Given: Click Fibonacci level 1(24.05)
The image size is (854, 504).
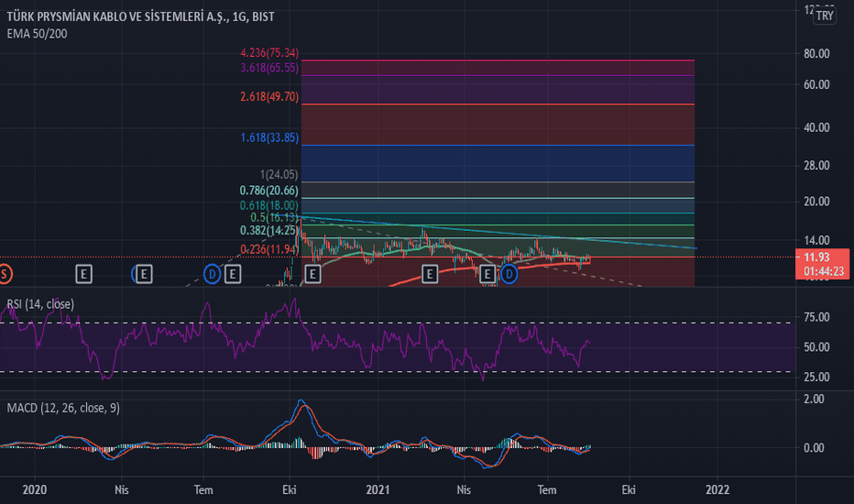Looking at the screenshot, I should (x=279, y=174).
